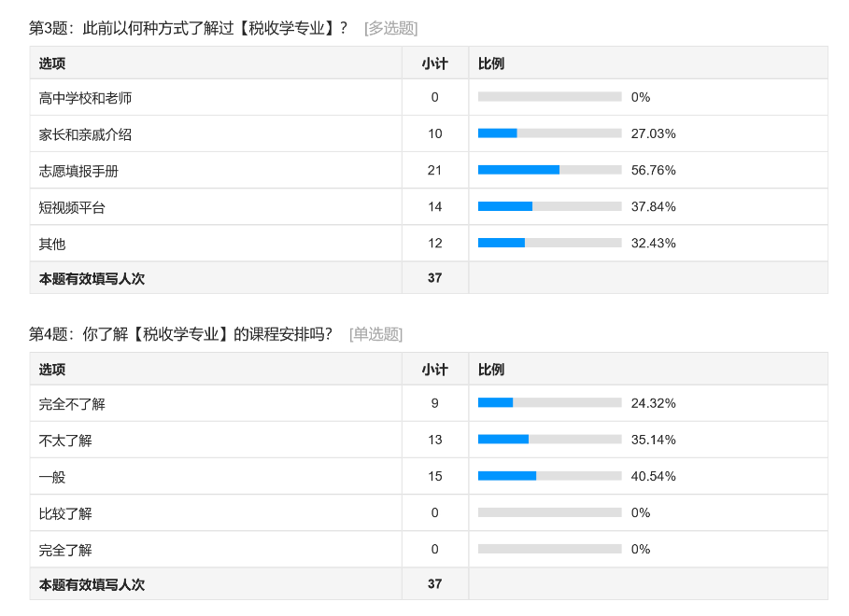Select the 家长和亲戚介绍 option text
This screenshot has height=616, width=849.
coord(85,134)
